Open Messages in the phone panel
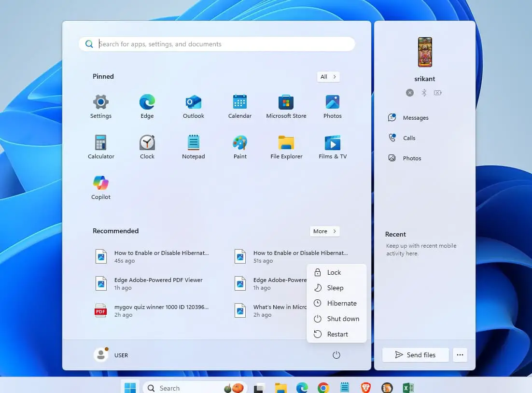 coord(415,118)
